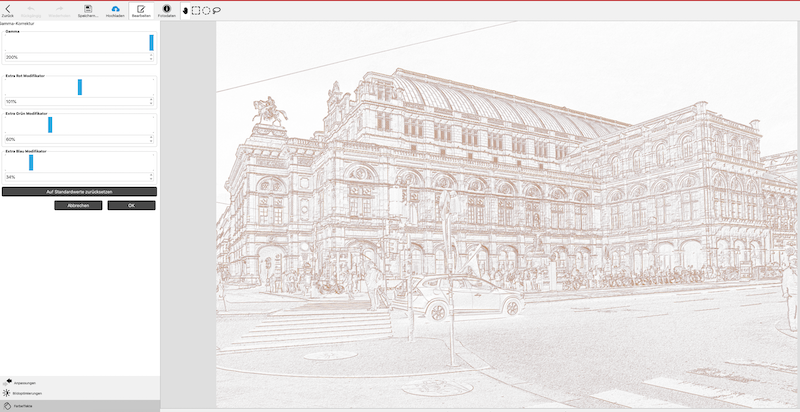Click the Hochladen cloud upload icon

115,9
